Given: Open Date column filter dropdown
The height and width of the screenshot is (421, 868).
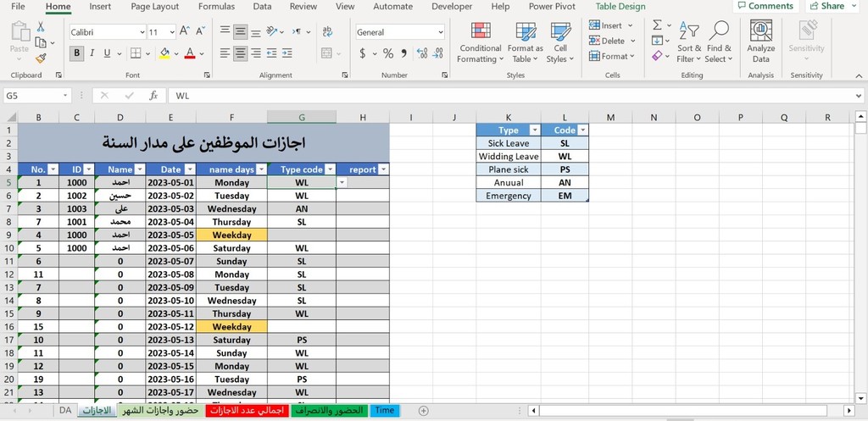Looking at the screenshot, I should pos(189,169).
